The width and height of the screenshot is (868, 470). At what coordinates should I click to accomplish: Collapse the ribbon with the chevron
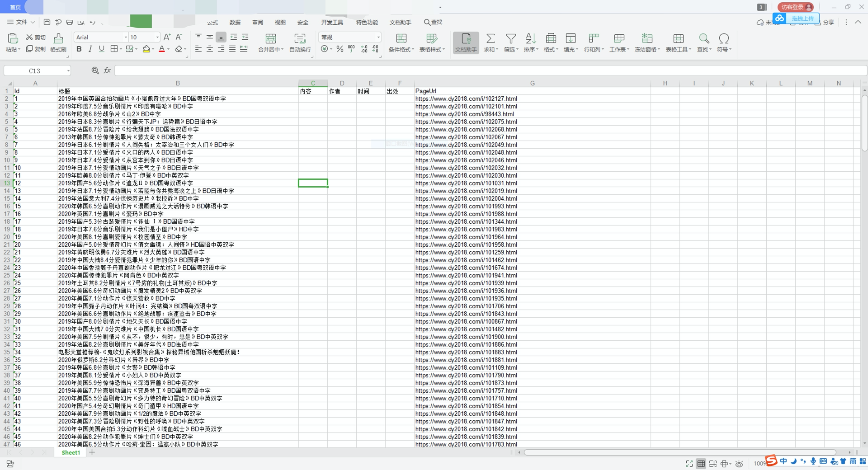pyautogui.click(x=858, y=22)
